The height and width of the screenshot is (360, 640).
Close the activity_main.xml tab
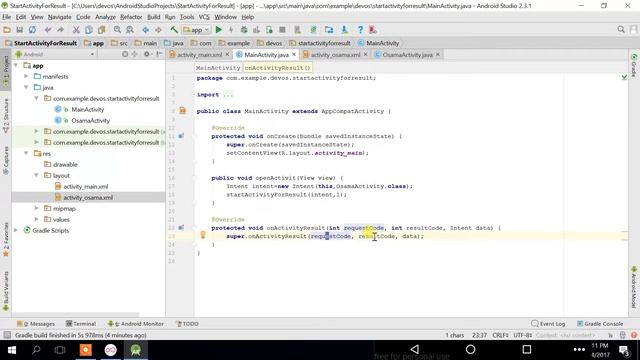coord(228,54)
